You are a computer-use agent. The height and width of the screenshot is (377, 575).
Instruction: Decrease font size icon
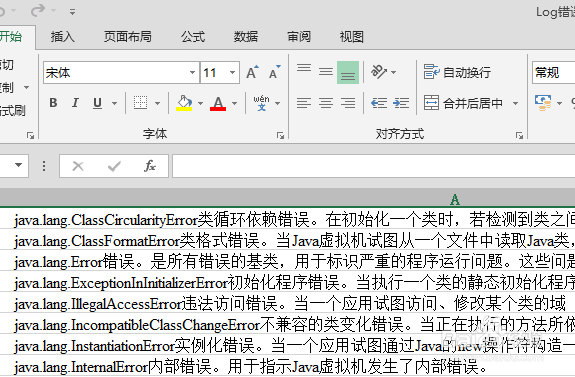[275, 72]
